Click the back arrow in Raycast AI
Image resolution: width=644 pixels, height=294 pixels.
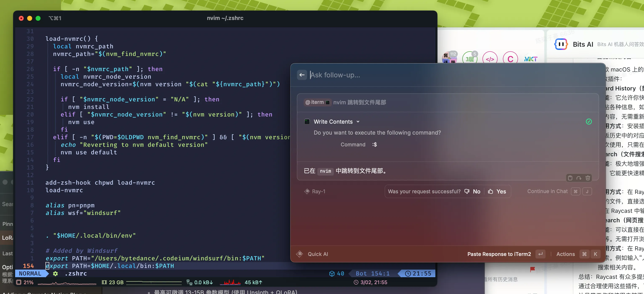(x=302, y=75)
